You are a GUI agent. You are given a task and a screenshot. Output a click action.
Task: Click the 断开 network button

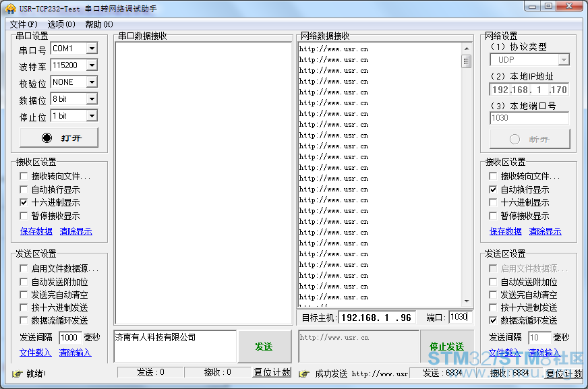coord(529,140)
